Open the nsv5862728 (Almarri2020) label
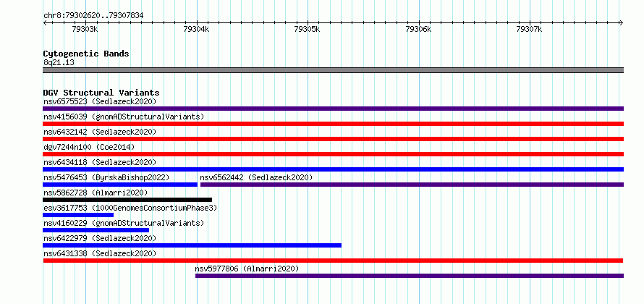This screenshot has width=644, height=304. tap(96, 193)
